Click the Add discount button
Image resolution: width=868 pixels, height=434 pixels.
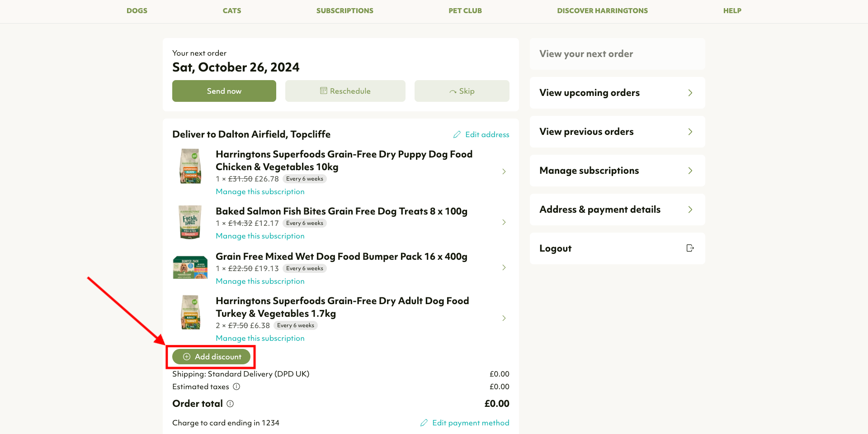click(x=211, y=357)
